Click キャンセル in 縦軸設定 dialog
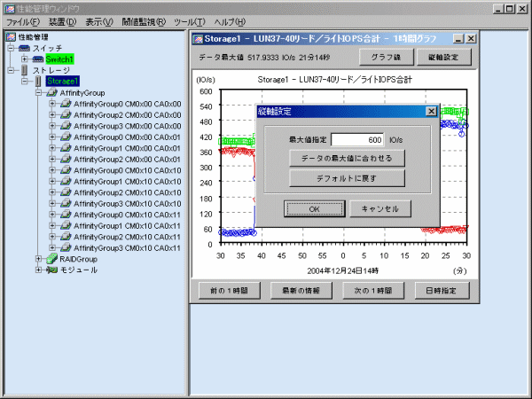The height and width of the screenshot is (399, 532). [380, 208]
